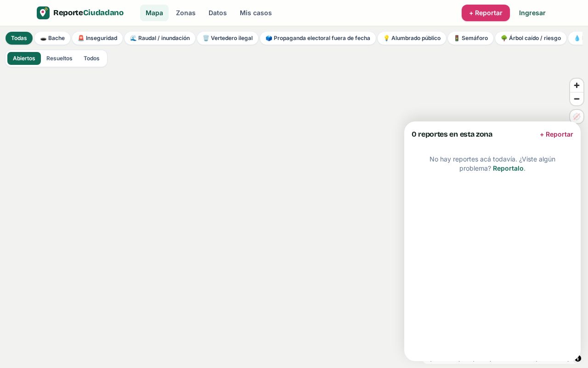Click the "0 reportes en esta zona" heading
Screen dimensions: 588x368
(452, 134)
